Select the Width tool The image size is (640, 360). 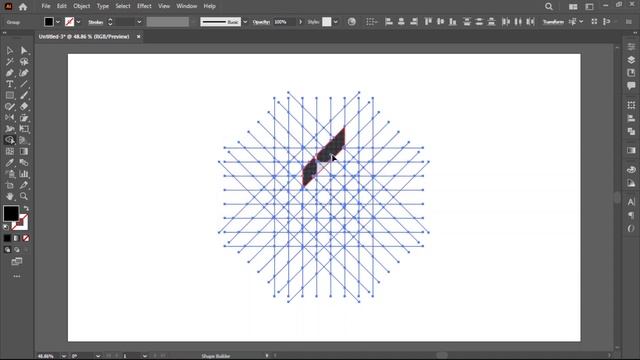pyautogui.click(x=9, y=129)
